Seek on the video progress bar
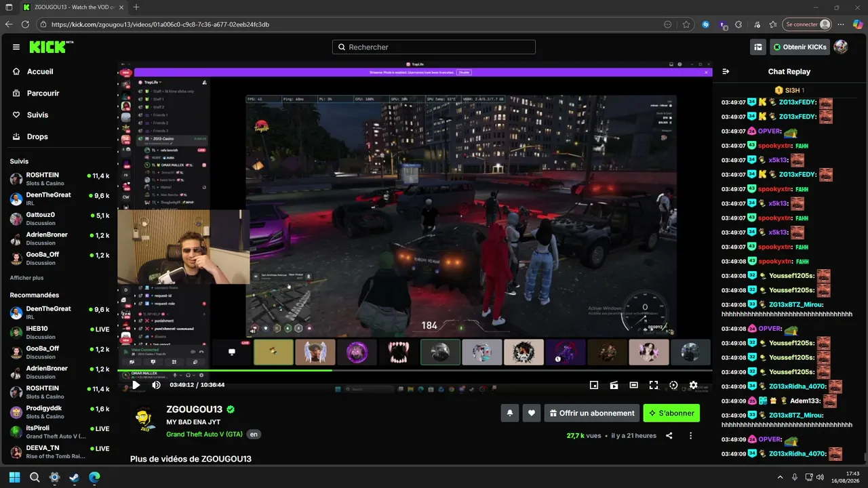Image resolution: width=868 pixels, height=488 pixels. pyautogui.click(x=415, y=370)
